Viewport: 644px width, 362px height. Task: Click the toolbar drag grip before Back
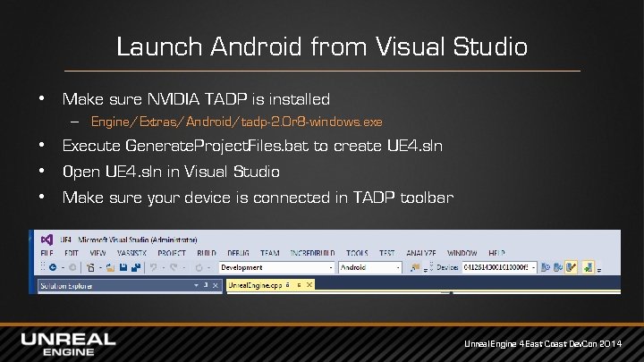tap(43, 267)
